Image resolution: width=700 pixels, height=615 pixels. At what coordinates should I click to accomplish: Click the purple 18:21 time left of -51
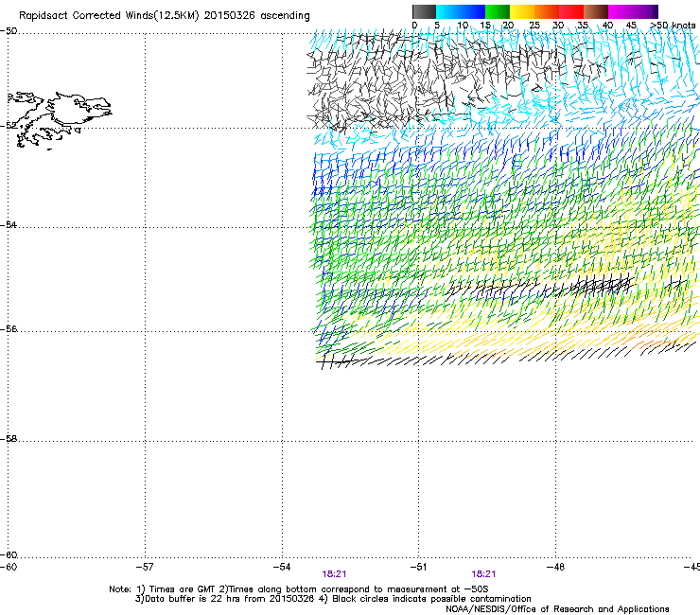pos(334,574)
